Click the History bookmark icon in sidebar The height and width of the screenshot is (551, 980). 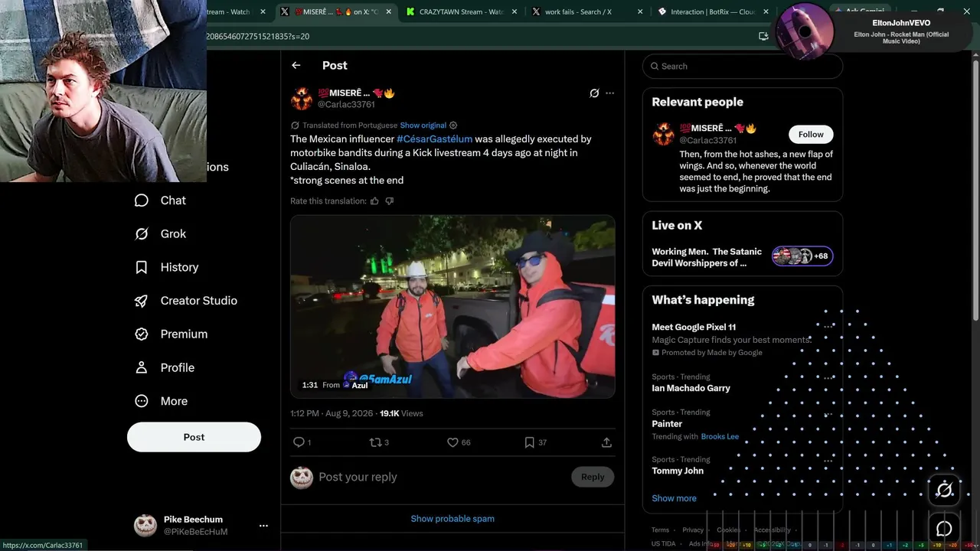point(142,267)
